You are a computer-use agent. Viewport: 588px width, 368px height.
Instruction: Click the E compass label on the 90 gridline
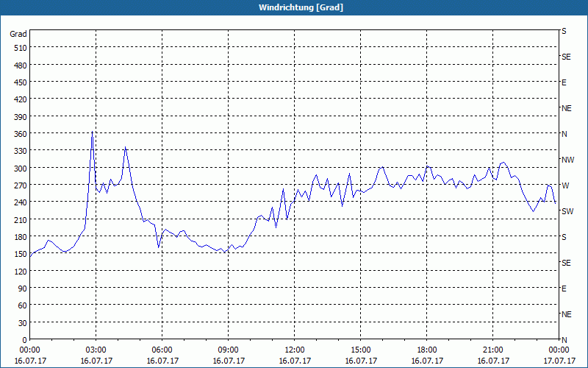coord(564,289)
